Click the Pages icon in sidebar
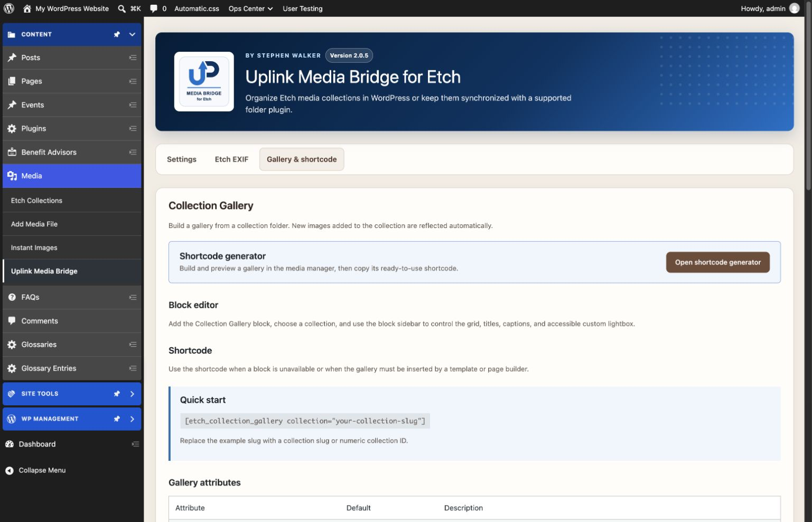Viewport: 812px width, 522px height. [12, 81]
